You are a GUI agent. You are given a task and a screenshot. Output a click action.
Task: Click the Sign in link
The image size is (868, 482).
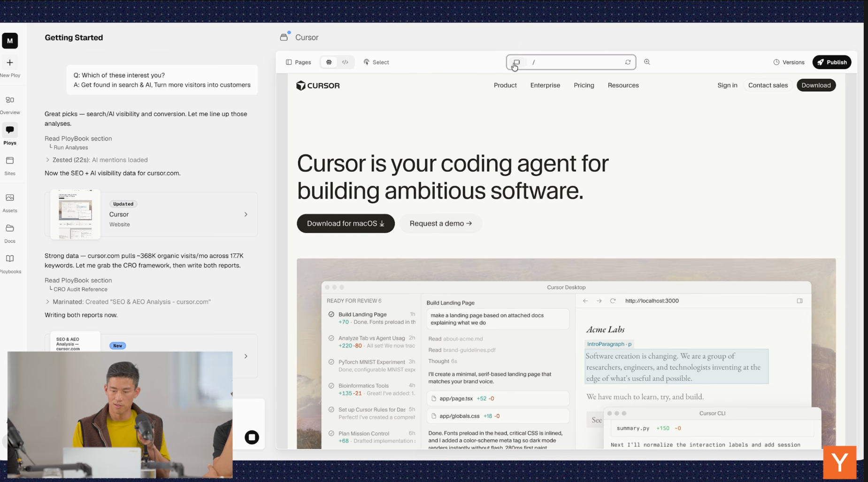click(727, 85)
